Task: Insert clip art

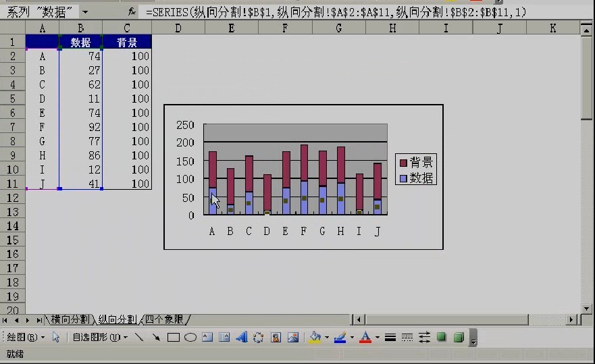Action: click(x=276, y=337)
